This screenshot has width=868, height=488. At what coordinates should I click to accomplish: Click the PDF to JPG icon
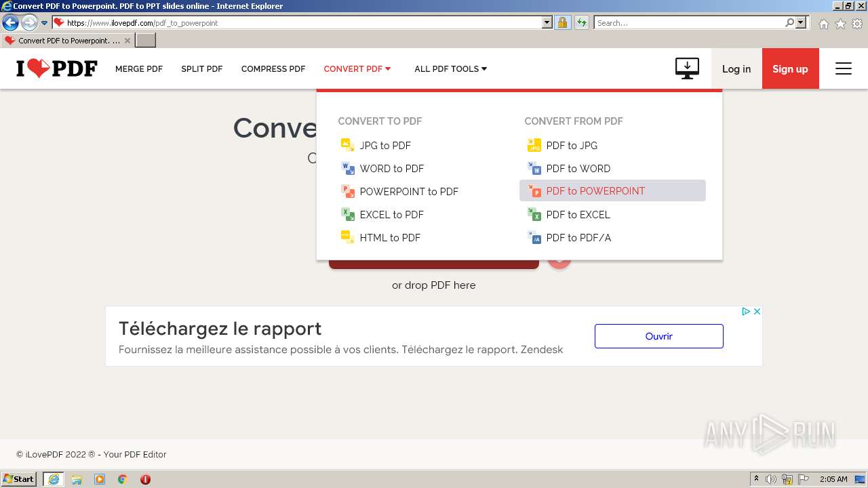[x=534, y=145]
